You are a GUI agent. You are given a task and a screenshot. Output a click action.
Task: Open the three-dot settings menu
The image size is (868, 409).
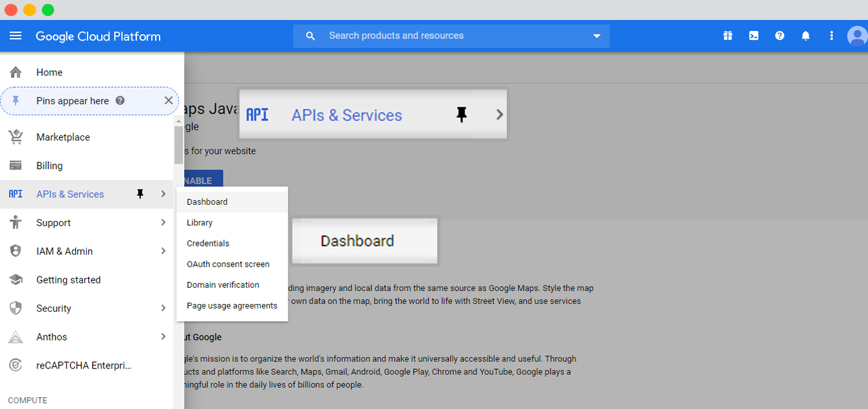pyautogui.click(x=831, y=36)
